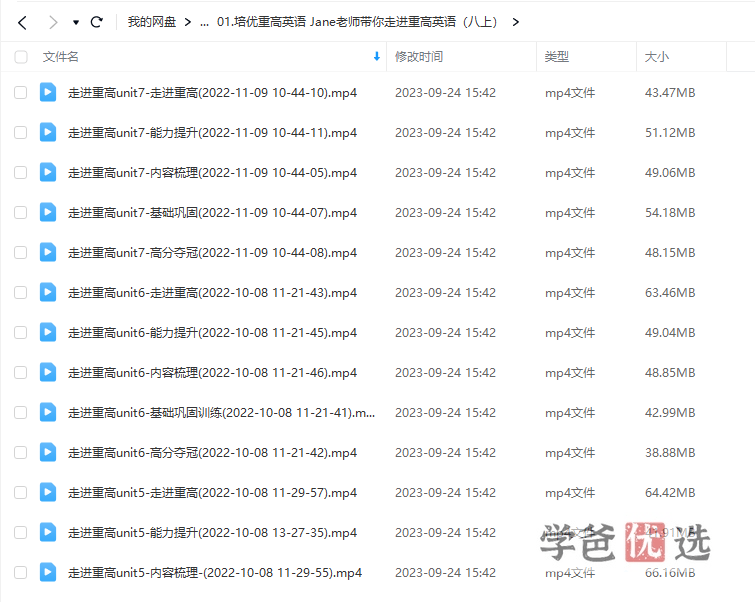Select file name 走进重高unit6-内容梳理(2022-10-08 11-21-46).mp4
Viewport: 755px width, 602px height.
tap(212, 372)
